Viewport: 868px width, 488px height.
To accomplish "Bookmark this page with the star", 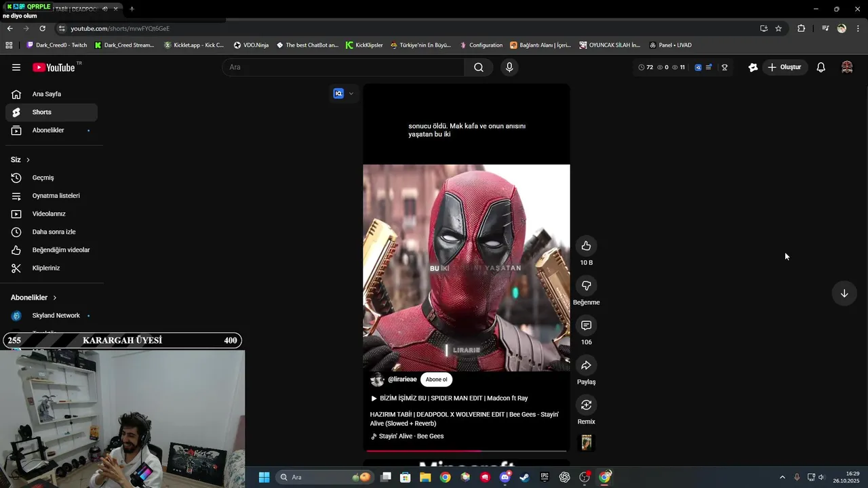I will [x=778, y=28].
